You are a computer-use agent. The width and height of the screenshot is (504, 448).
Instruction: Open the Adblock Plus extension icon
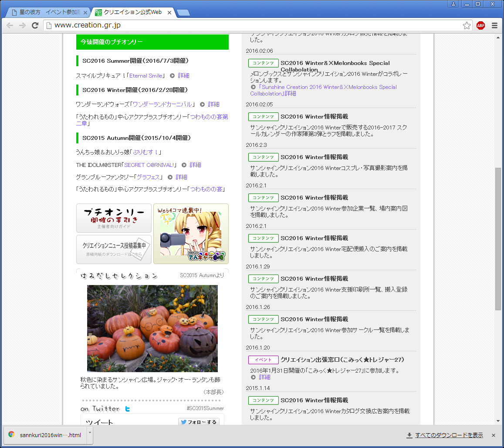point(480,25)
